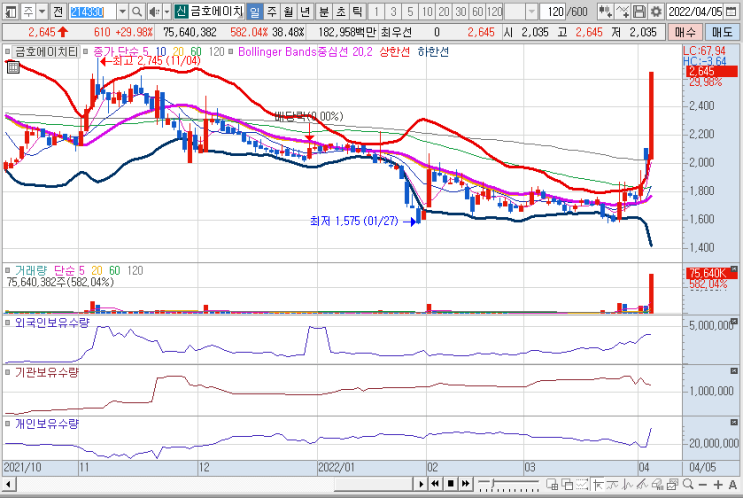Click the add candlestick chart icon
Image resolution: width=743 pixels, height=498 pixels.
[605, 11]
